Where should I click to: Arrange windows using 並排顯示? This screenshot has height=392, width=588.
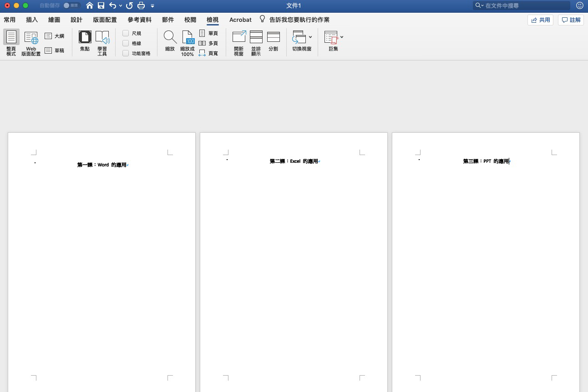click(256, 37)
